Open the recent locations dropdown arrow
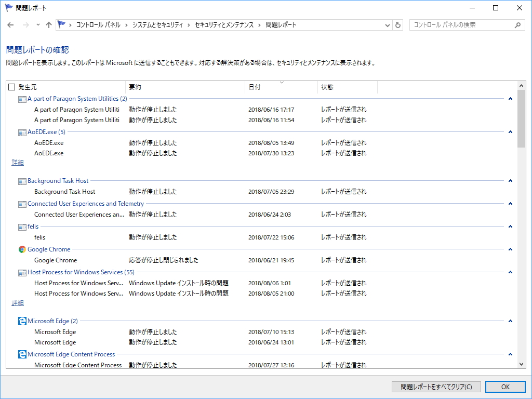 point(38,25)
